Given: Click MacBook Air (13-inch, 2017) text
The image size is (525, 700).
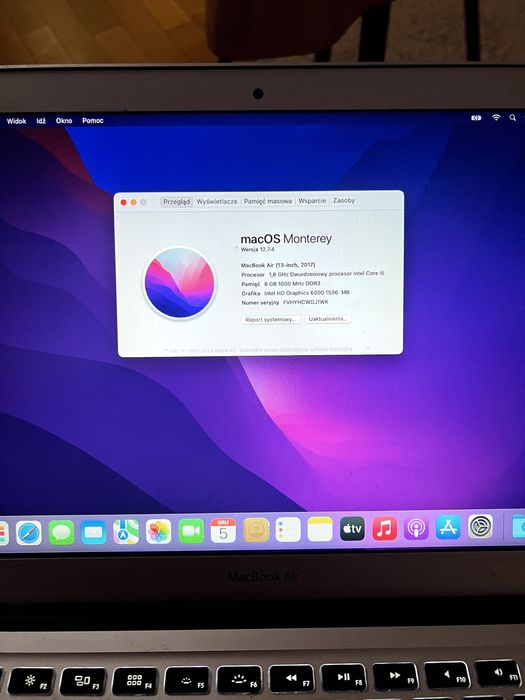Looking at the screenshot, I should point(278,265).
